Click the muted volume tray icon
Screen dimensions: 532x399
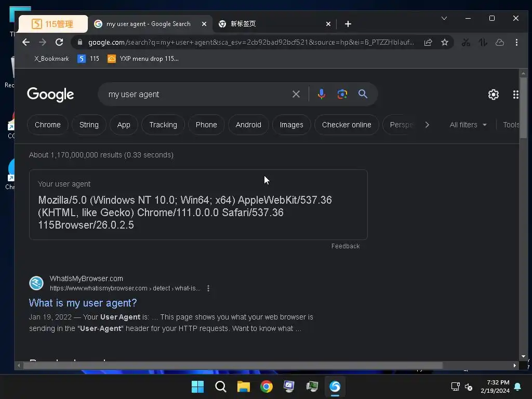pyautogui.click(x=469, y=387)
